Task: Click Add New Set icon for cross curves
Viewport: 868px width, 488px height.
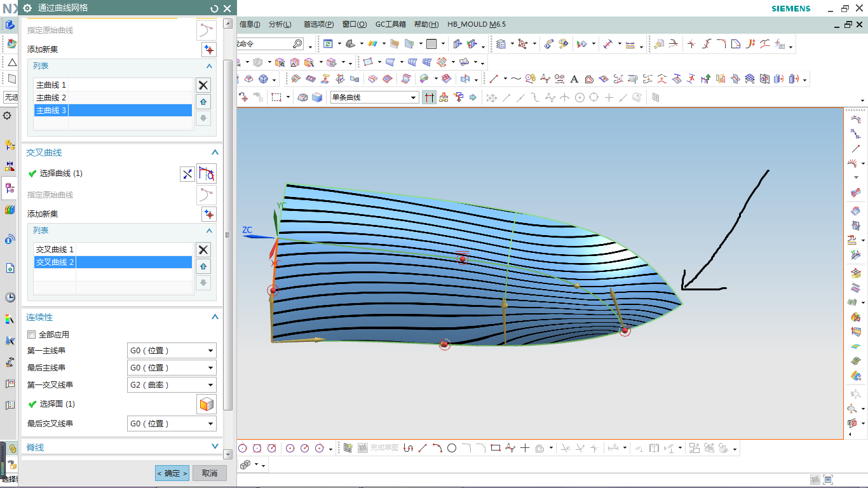Action: [208, 214]
